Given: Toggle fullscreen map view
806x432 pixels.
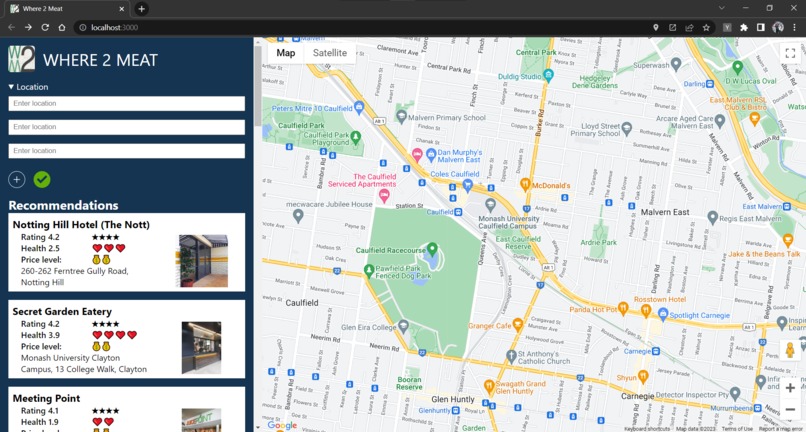Looking at the screenshot, I should pyautogui.click(x=790, y=53).
